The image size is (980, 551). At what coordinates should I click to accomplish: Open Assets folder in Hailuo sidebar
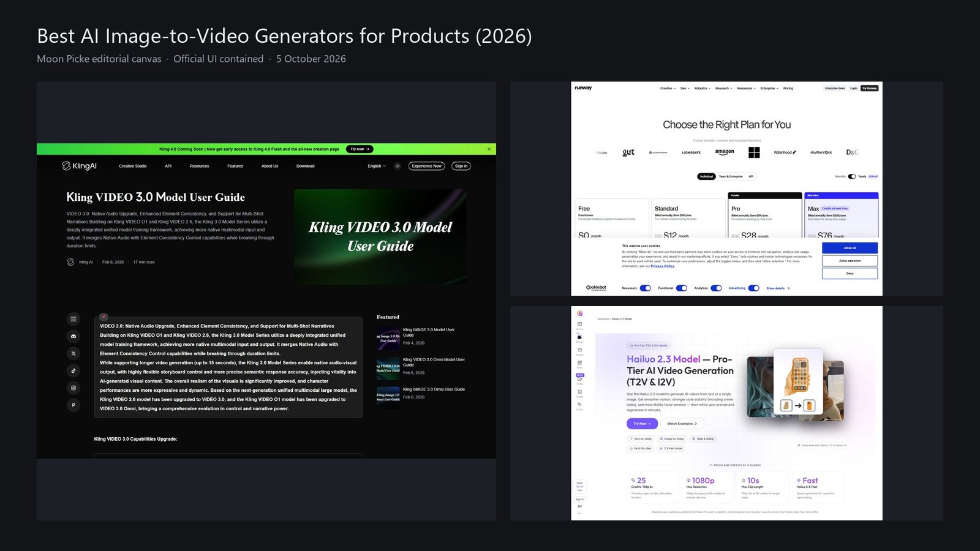click(579, 351)
